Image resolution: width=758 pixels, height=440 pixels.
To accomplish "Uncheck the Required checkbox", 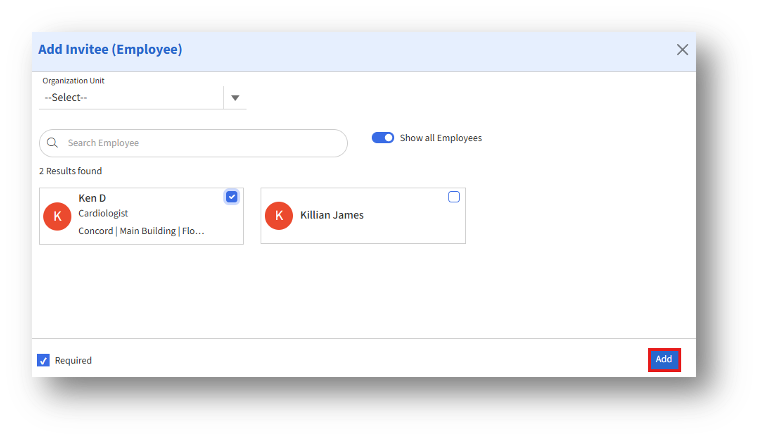I will (x=43, y=360).
